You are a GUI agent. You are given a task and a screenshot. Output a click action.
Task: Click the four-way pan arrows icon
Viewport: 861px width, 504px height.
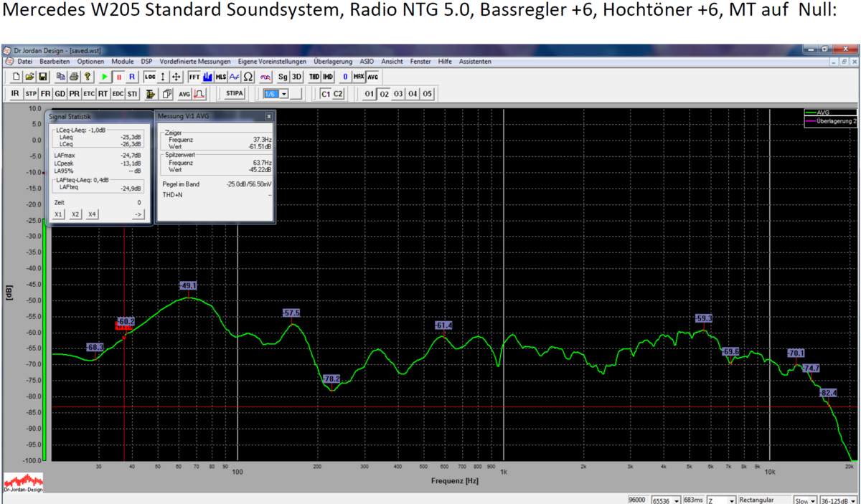[x=176, y=76]
